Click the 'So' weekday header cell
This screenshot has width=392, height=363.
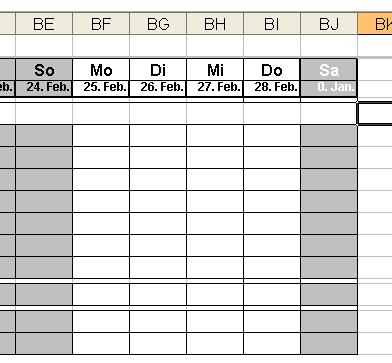pyautogui.click(x=44, y=70)
